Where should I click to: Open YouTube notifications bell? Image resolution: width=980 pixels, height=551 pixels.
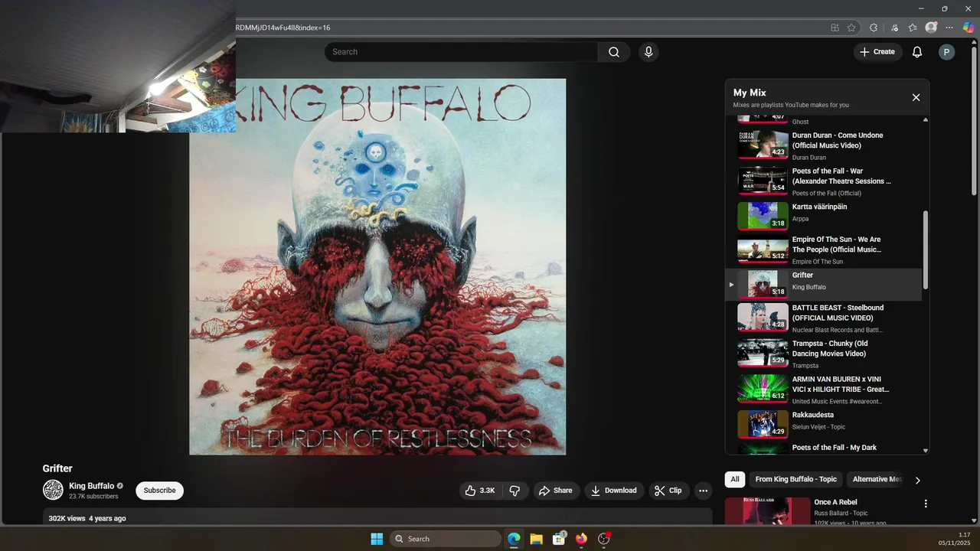(x=916, y=52)
